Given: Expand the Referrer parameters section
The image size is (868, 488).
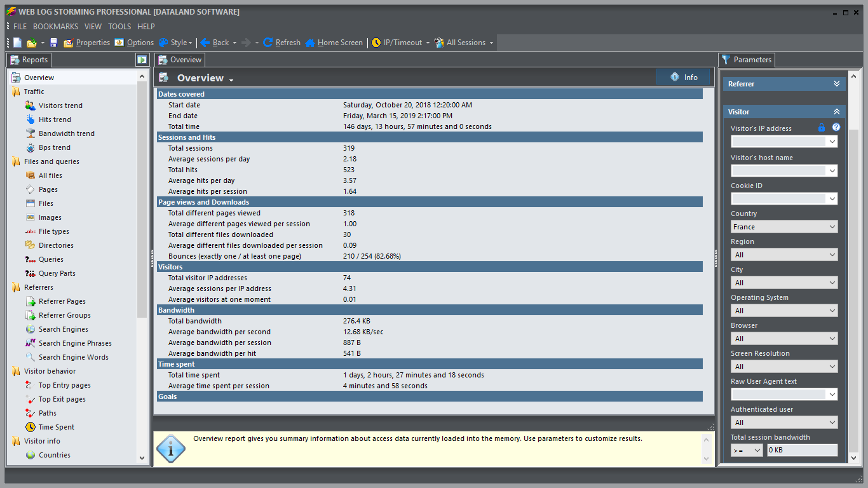Looking at the screenshot, I should pyautogui.click(x=837, y=83).
